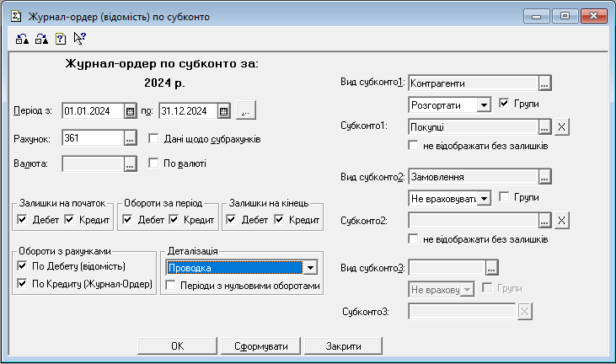The height and width of the screenshot is (364, 616).
Task: Click the save settings toolbar icon (second icon)
Action: click(x=40, y=38)
